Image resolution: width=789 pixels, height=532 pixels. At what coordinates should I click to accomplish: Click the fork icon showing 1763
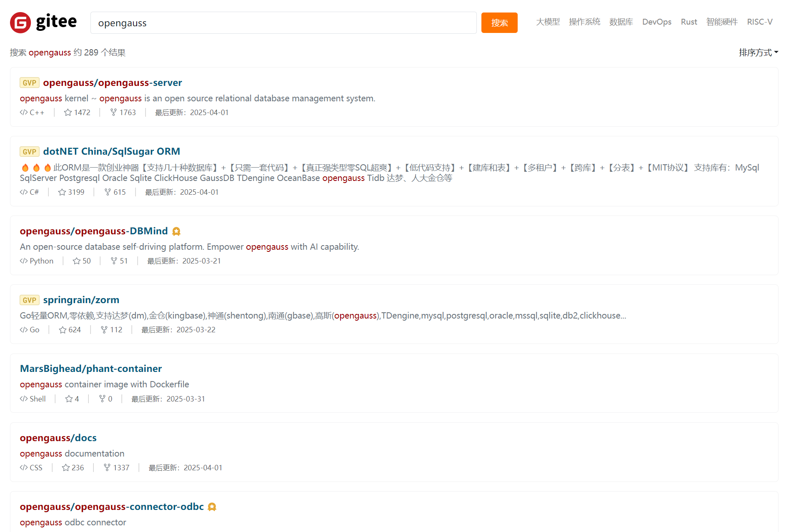113,113
